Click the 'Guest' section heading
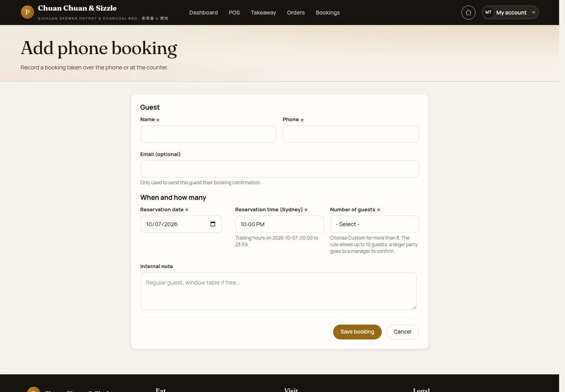Image resolution: width=565 pixels, height=392 pixels. click(x=150, y=107)
